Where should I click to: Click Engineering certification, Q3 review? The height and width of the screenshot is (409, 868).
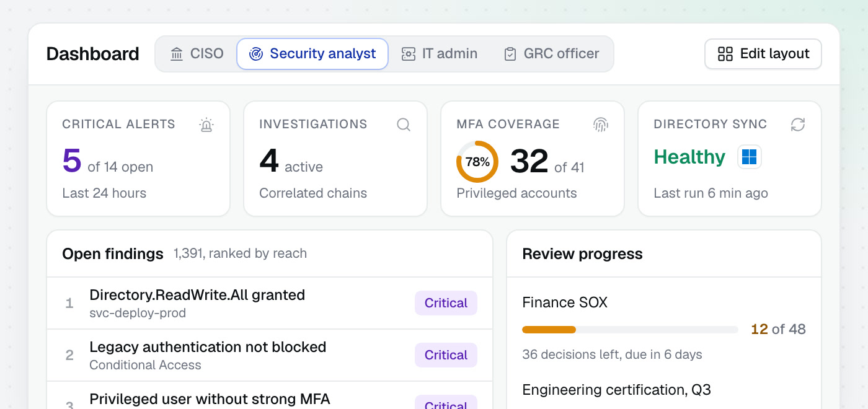[616, 390]
